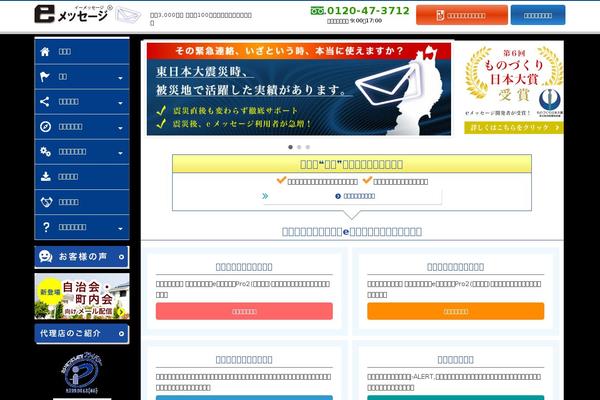The width and height of the screenshot is (600, 400).
Task: Click the second card heading text
Action: tap(455, 267)
